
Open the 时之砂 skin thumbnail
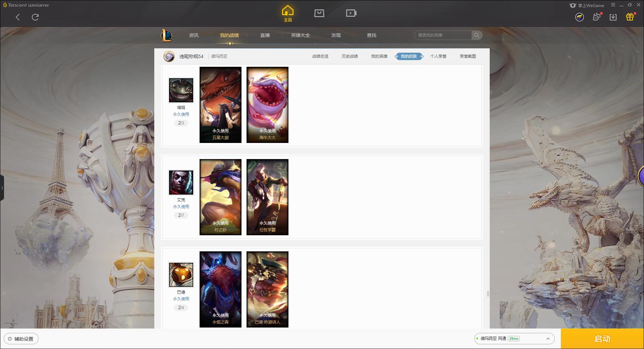click(x=220, y=197)
